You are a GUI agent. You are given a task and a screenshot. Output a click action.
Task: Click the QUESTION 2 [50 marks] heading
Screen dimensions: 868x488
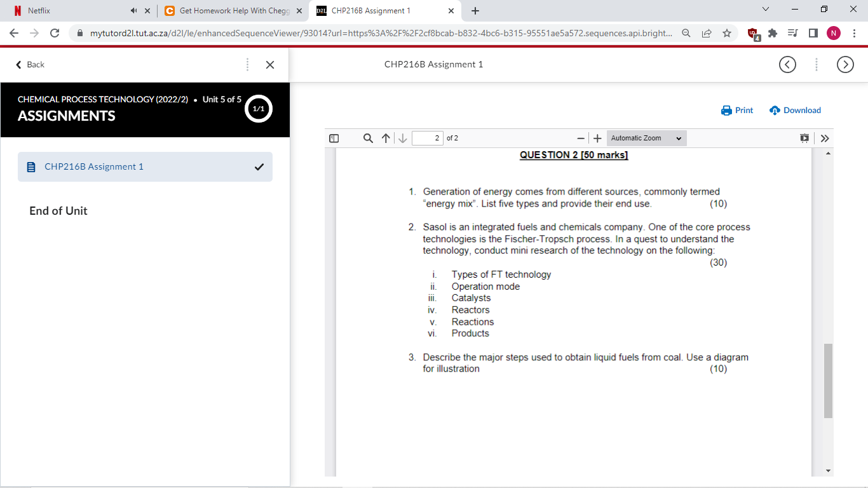pos(574,155)
